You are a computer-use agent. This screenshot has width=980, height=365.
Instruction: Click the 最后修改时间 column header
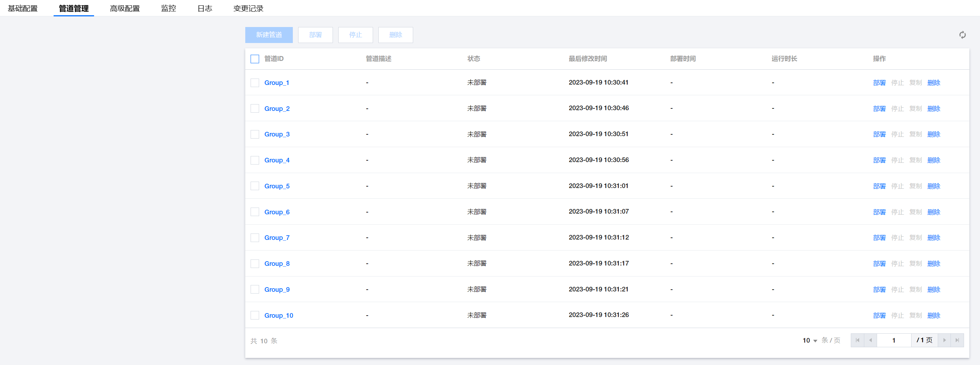pos(588,59)
